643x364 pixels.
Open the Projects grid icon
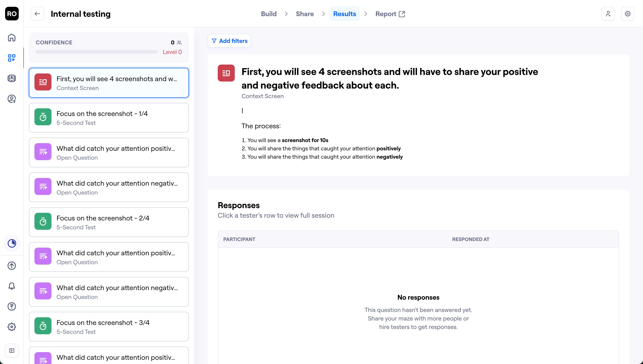tap(12, 58)
